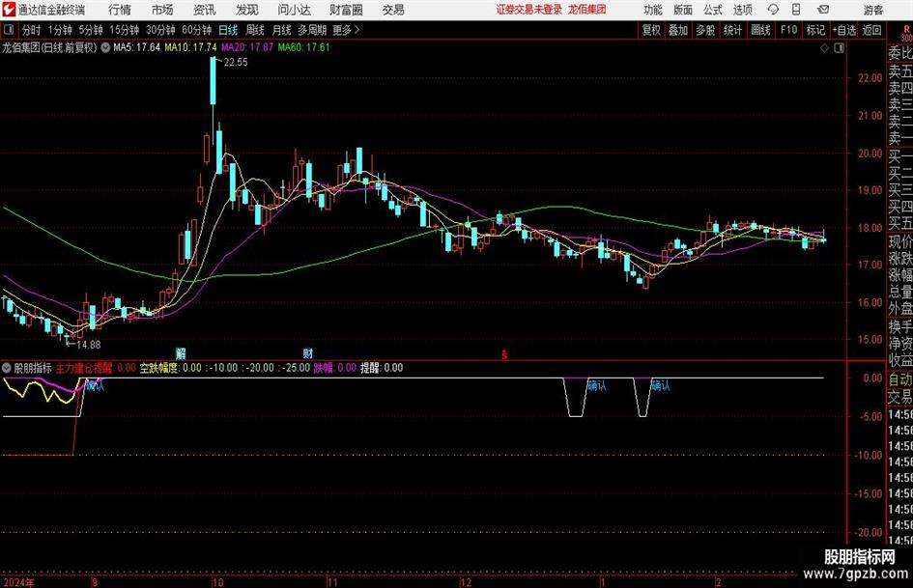Switch to 分时 chart tab
913x588 pixels.
click(x=32, y=30)
